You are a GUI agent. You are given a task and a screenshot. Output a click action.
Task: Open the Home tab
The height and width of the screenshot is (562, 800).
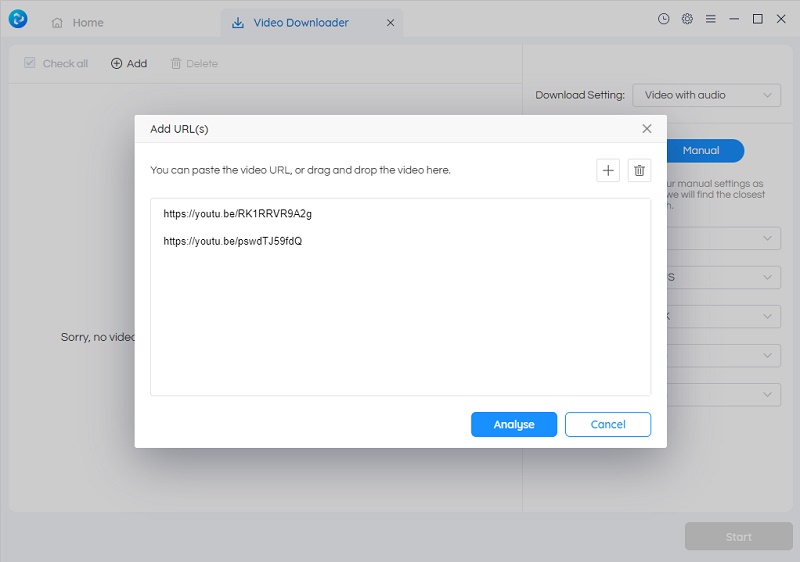78,22
